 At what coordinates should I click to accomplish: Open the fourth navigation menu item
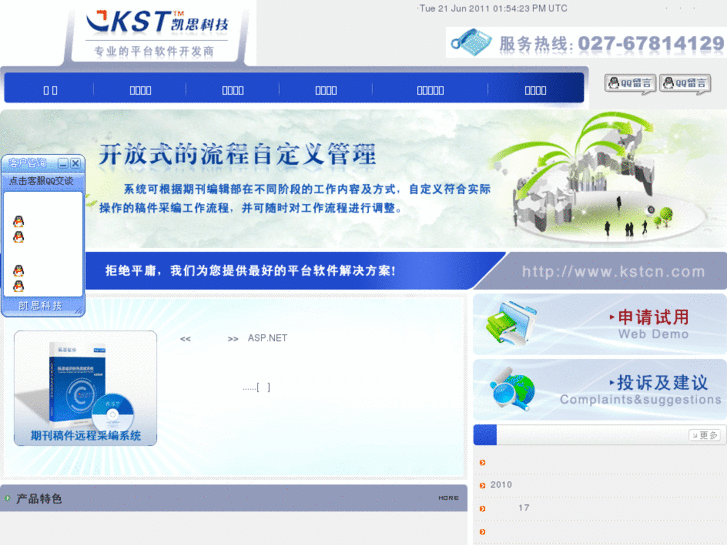coord(326,90)
